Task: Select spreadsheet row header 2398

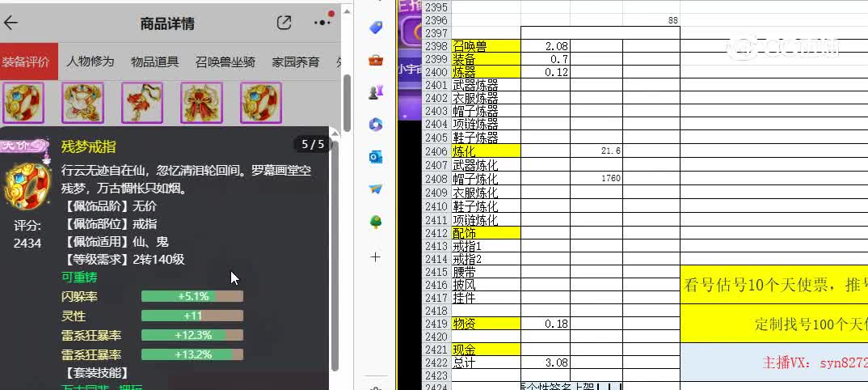Action: pyautogui.click(x=436, y=46)
